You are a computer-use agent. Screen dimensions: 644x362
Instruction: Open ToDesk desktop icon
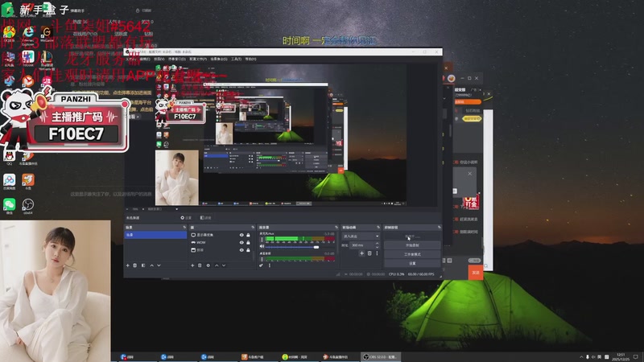[x=28, y=58]
